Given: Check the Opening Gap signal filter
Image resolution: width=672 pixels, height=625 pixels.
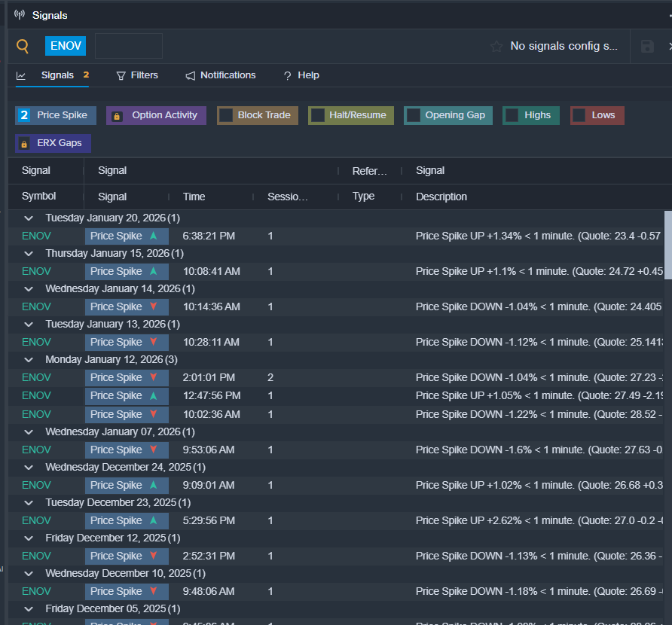Looking at the screenshot, I should coord(414,115).
